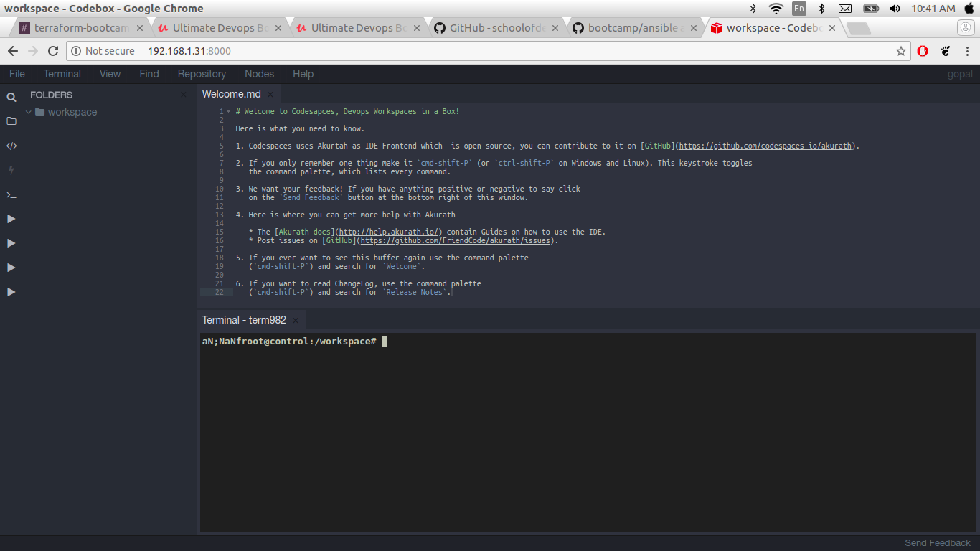980x551 pixels.
Task: Open the View menu
Action: tap(110, 74)
